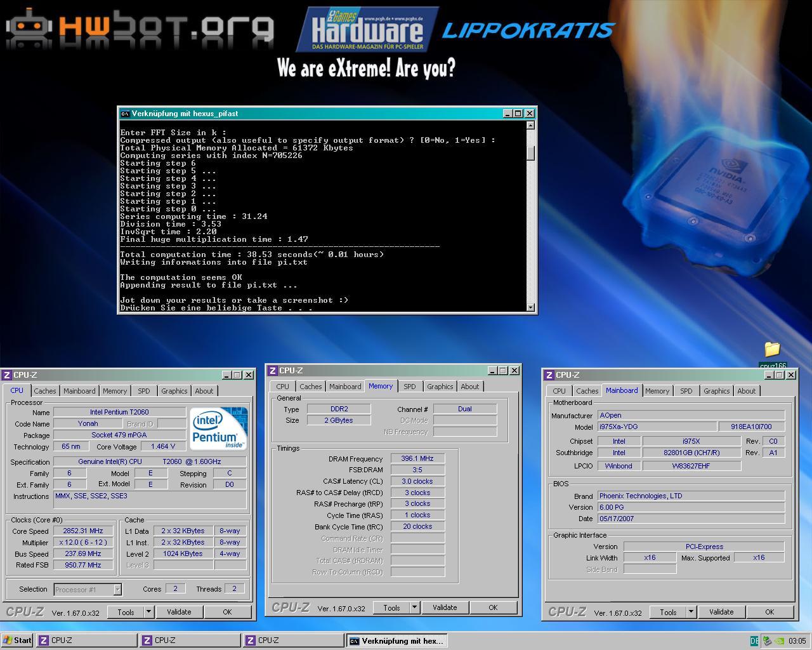Open the SPD tab in the CPU-Z Processor window
This screenshot has height=650, width=812.
(x=144, y=391)
